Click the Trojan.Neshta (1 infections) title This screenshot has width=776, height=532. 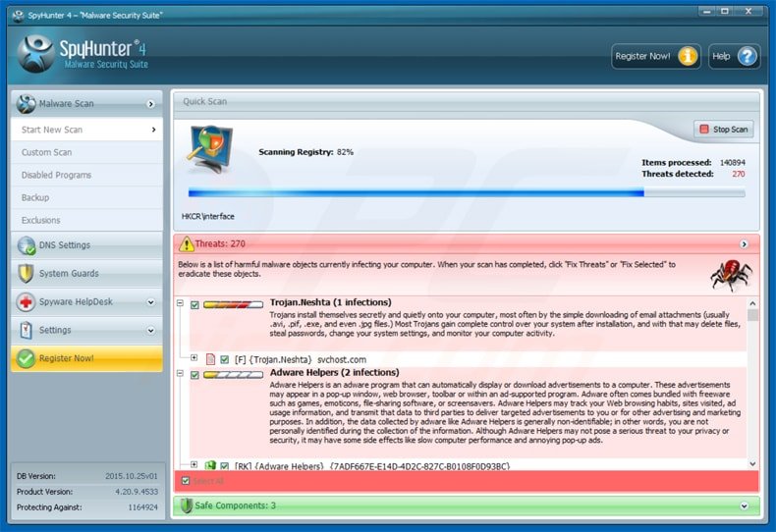tap(331, 302)
